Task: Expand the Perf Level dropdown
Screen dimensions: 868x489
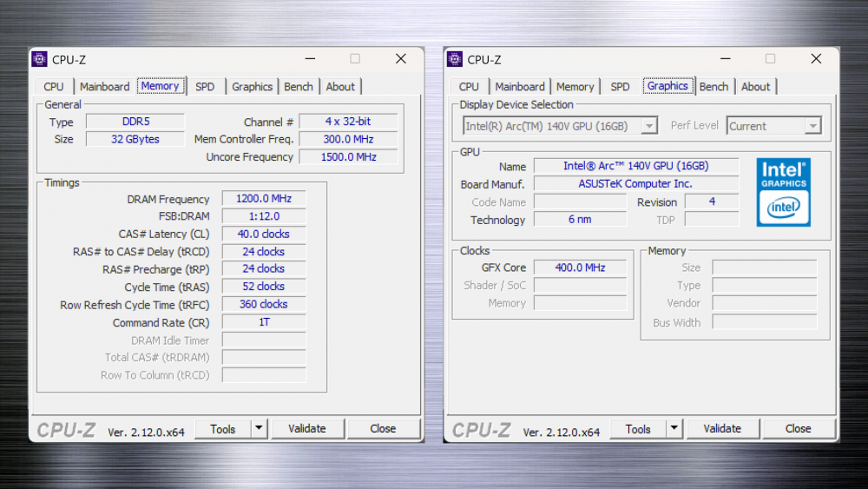Action: (812, 126)
